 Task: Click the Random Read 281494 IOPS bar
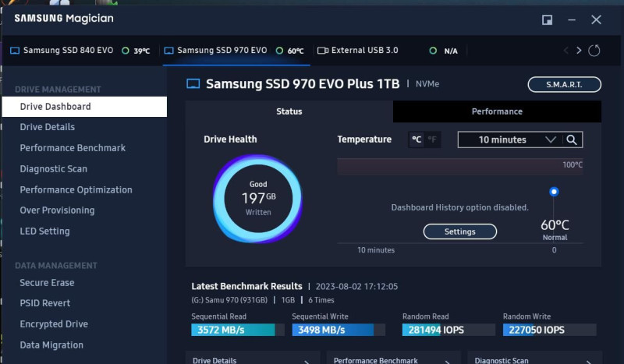click(448, 330)
